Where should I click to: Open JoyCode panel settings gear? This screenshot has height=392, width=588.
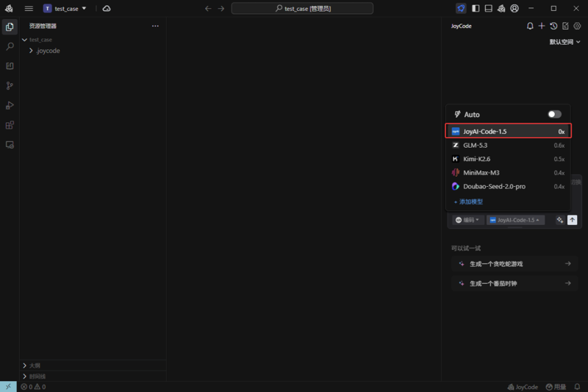pyautogui.click(x=577, y=26)
